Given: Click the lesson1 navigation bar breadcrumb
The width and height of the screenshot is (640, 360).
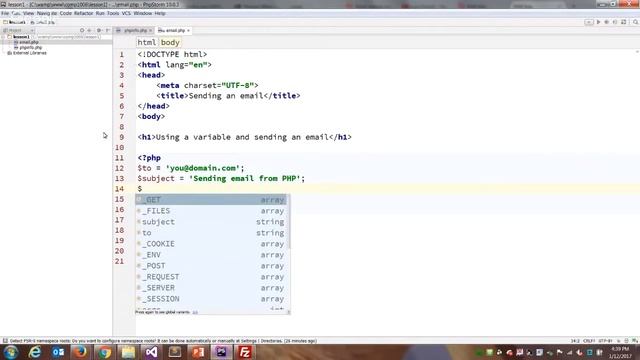Looking at the screenshot, I should click(x=14, y=22).
